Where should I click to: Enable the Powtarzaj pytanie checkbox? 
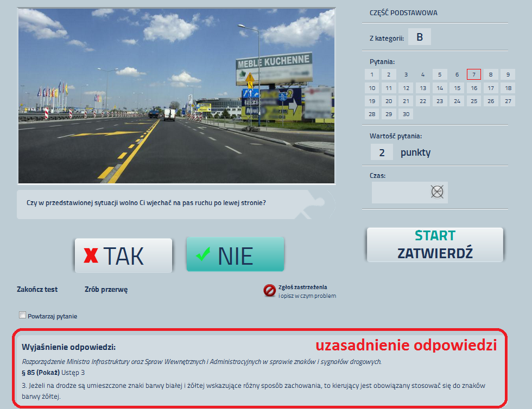click(x=23, y=315)
